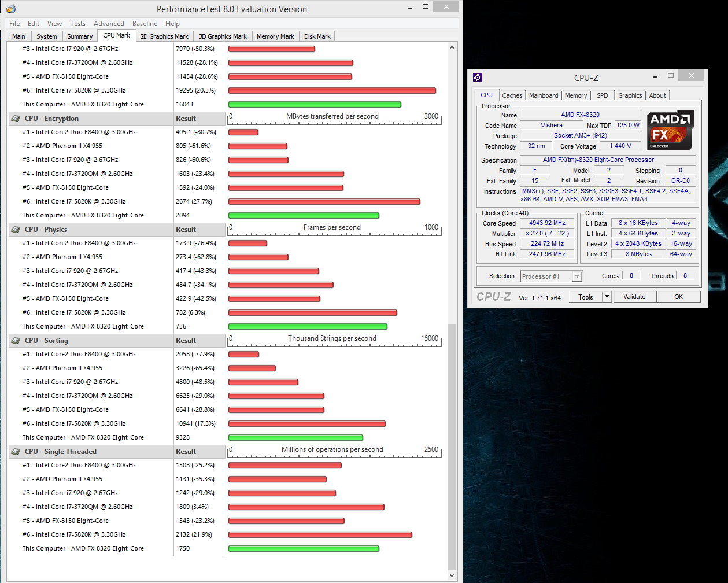Viewport: 728px width, 583px height.
Task: Click the CPU-Z app icon in title bar
Action: 478,78
